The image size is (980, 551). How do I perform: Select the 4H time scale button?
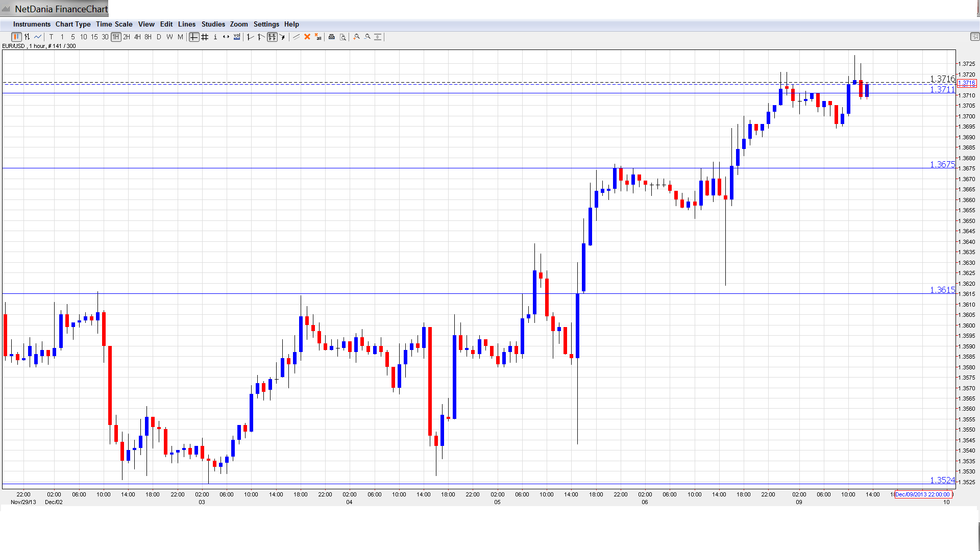coord(137,37)
